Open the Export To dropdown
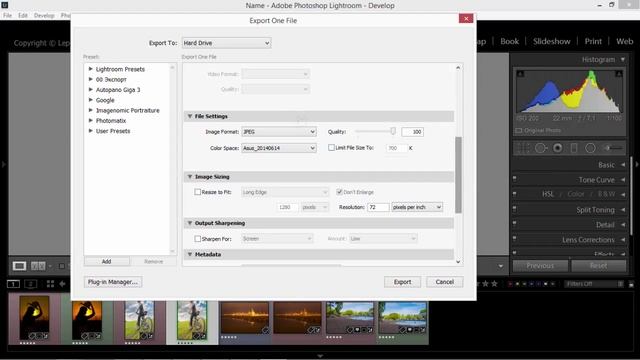Screen dimensions: 640x360 click(227, 43)
